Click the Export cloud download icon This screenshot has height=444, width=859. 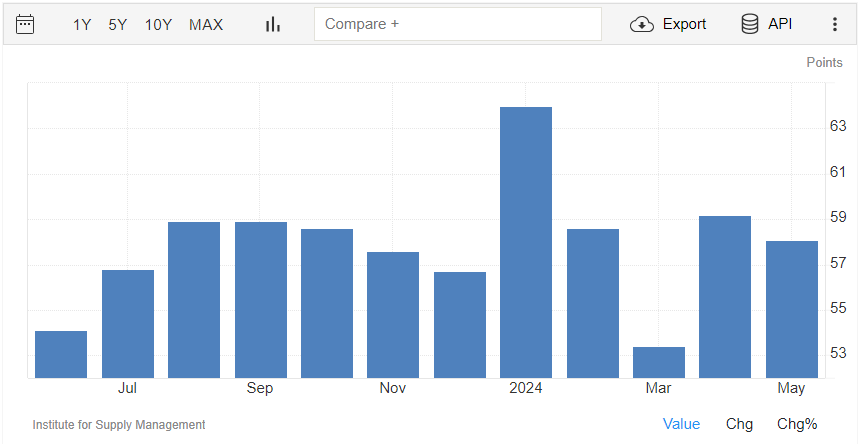click(642, 24)
